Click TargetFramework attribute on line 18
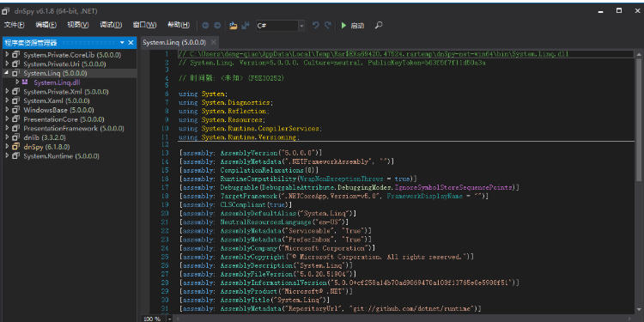644x322 pixels. (249, 197)
